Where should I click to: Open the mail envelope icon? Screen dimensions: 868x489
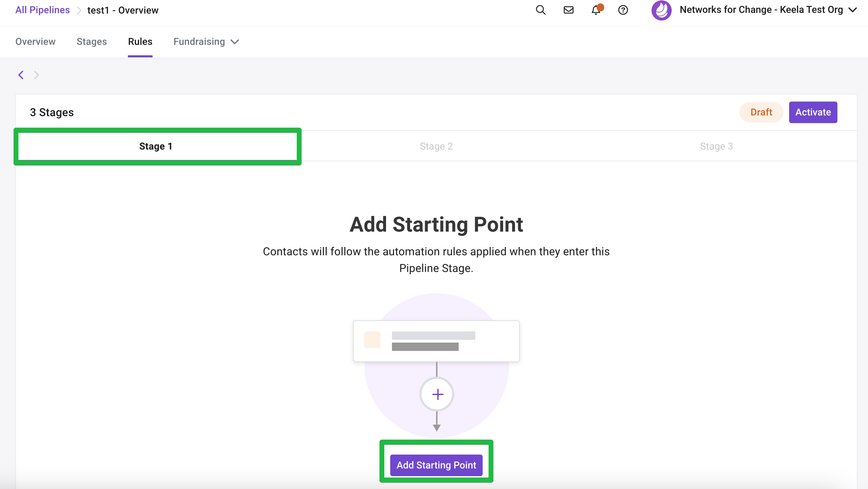pyautogui.click(x=568, y=10)
